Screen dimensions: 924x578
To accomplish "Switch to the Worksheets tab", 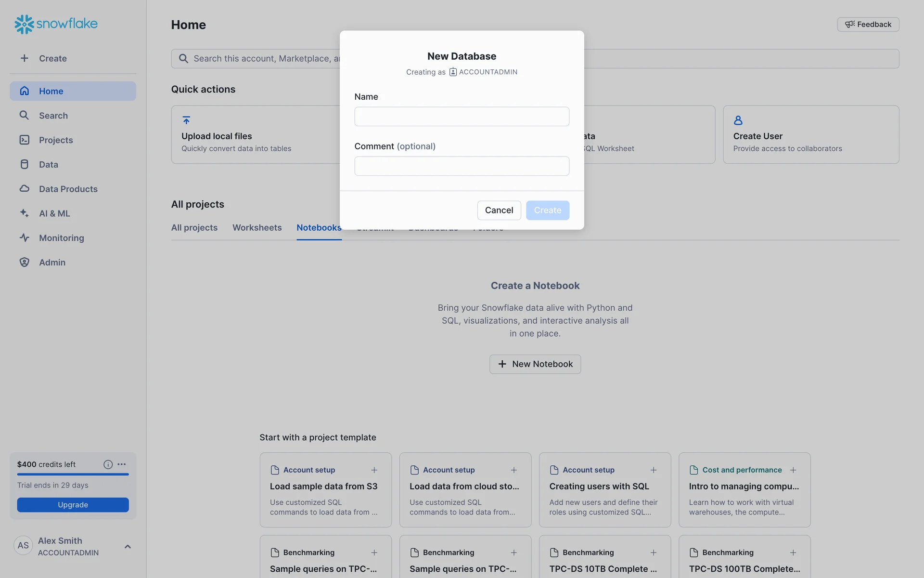I will [x=257, y=227].
